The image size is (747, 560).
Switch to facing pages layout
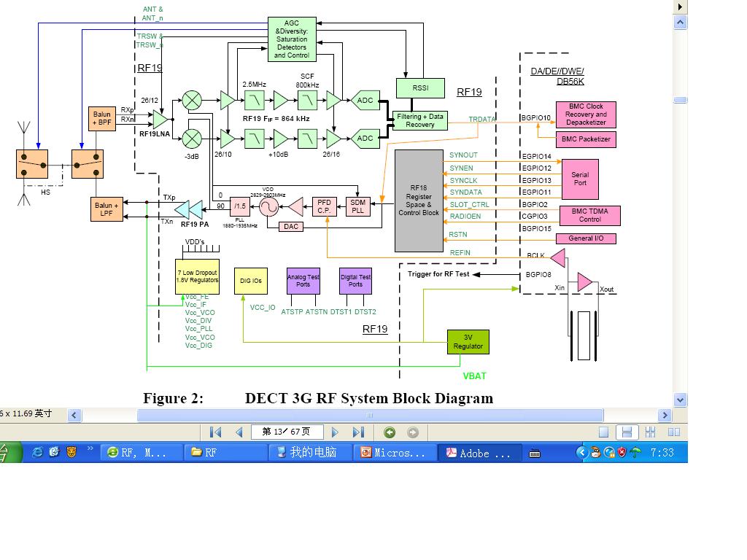(x=673, y=432)
